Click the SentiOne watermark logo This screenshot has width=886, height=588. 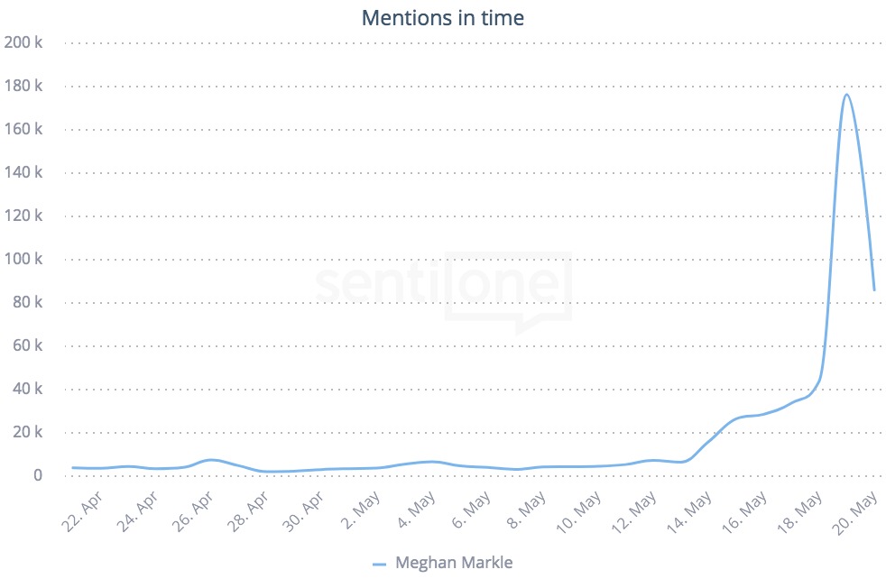[x=443, y=286]
